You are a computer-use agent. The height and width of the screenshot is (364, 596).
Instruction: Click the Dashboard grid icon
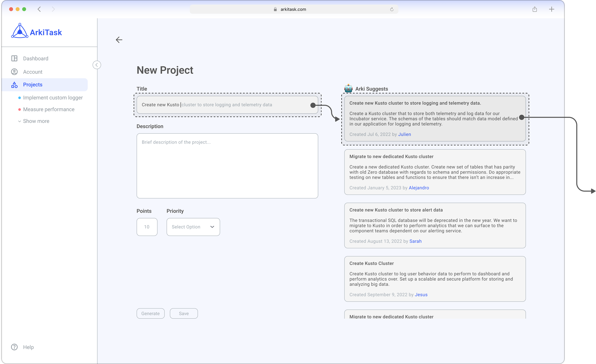tap(14, 59)
